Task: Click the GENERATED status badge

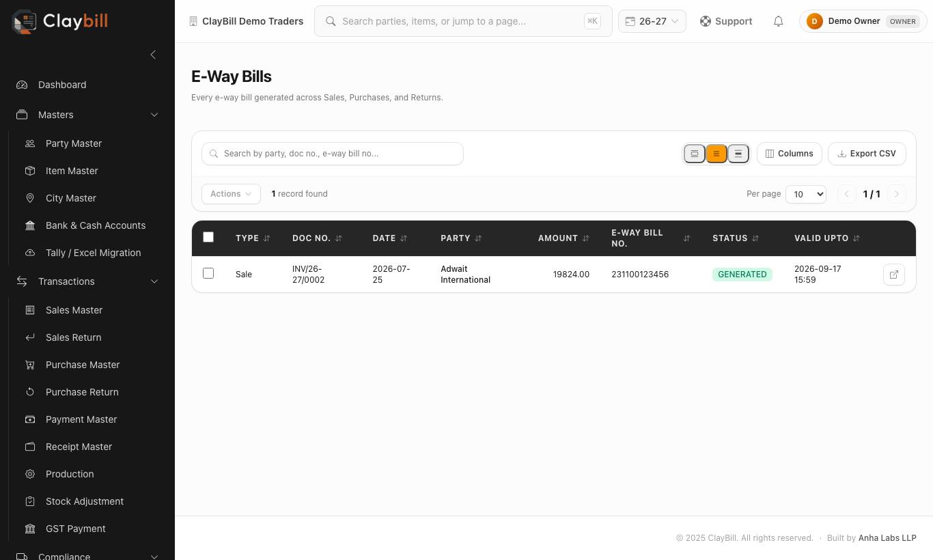Action: pos(742,275)
